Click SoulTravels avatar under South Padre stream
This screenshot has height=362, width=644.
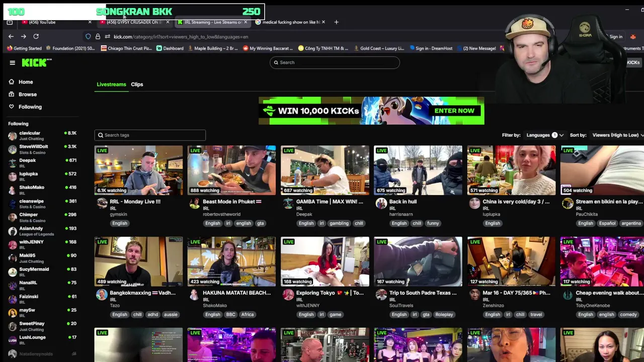381,295
